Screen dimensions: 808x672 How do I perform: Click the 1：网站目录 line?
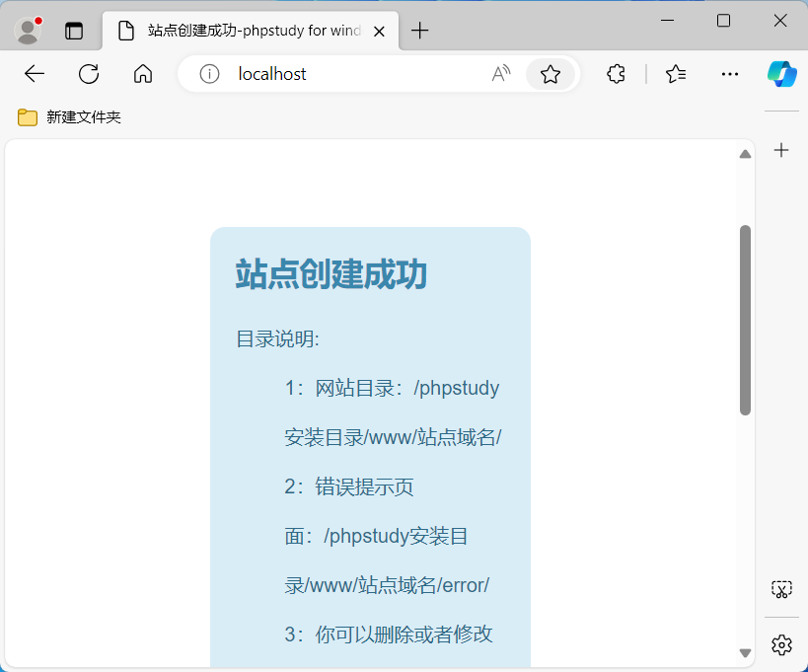click(392, 388)
